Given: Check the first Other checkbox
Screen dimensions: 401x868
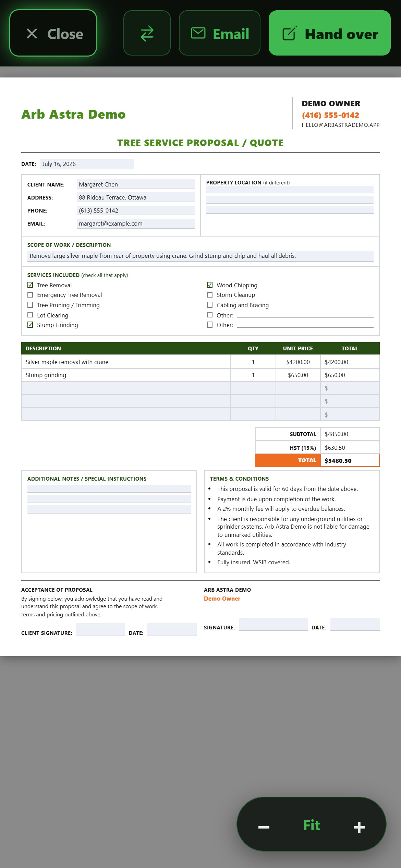Looking at the screenshot, I should point(210,315).
